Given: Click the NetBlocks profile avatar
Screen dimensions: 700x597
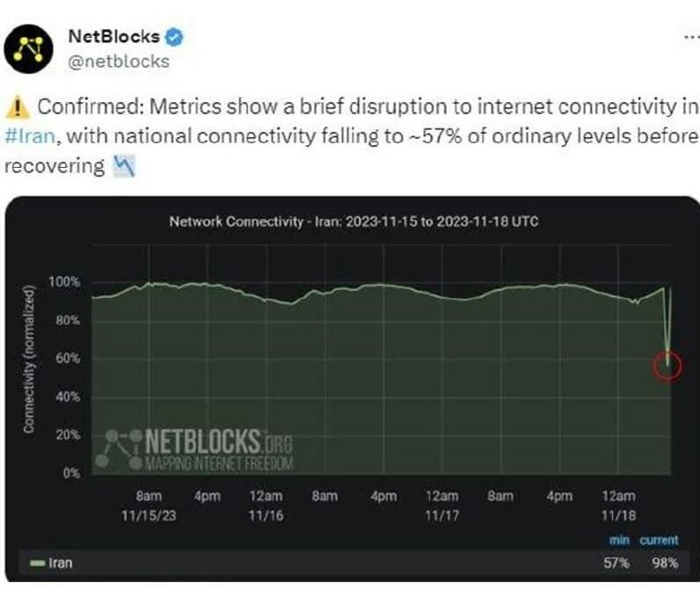Looking at the screenshot, I should (32, 49).
